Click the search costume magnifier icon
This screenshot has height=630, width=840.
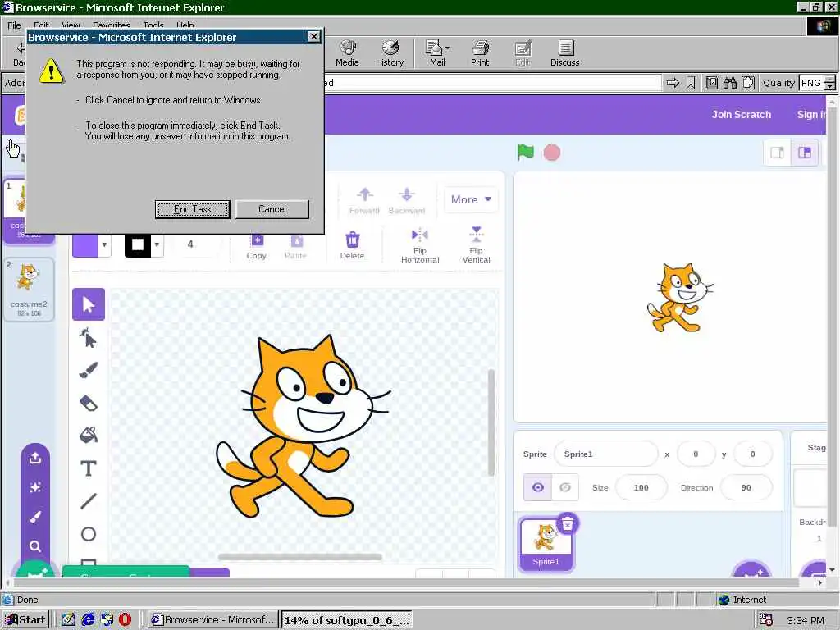click(35, 546)
